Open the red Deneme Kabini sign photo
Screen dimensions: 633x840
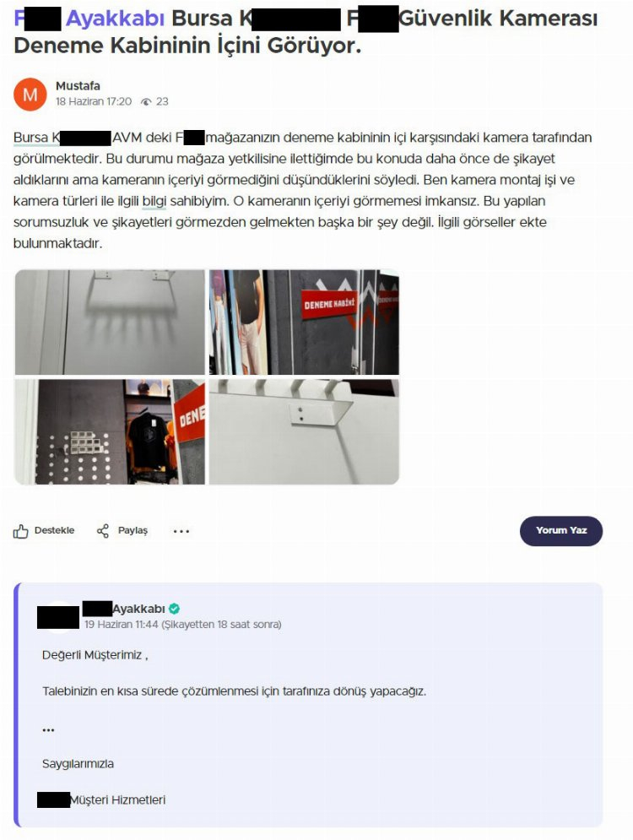coord(304,322)
